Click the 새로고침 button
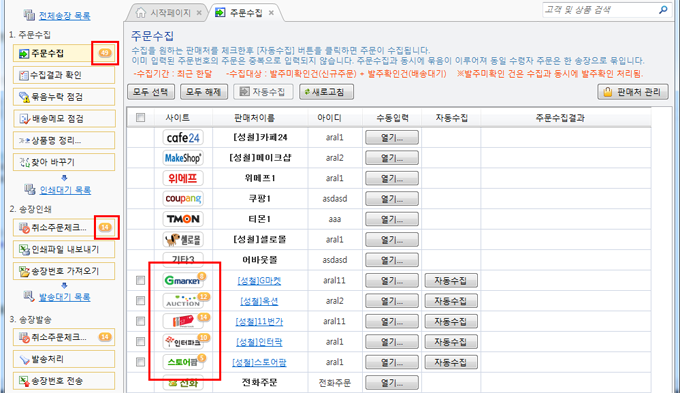Screen dimensions: 680x393 tap(326, 92)
